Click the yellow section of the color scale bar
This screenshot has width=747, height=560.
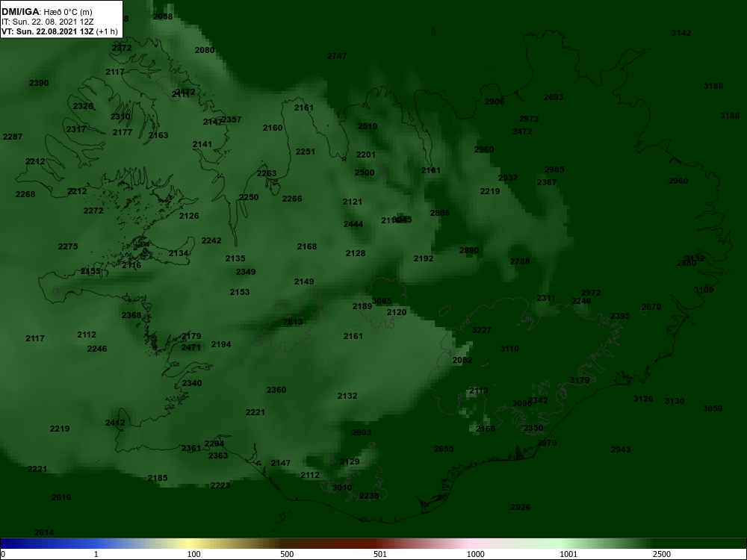coord(190,543)
